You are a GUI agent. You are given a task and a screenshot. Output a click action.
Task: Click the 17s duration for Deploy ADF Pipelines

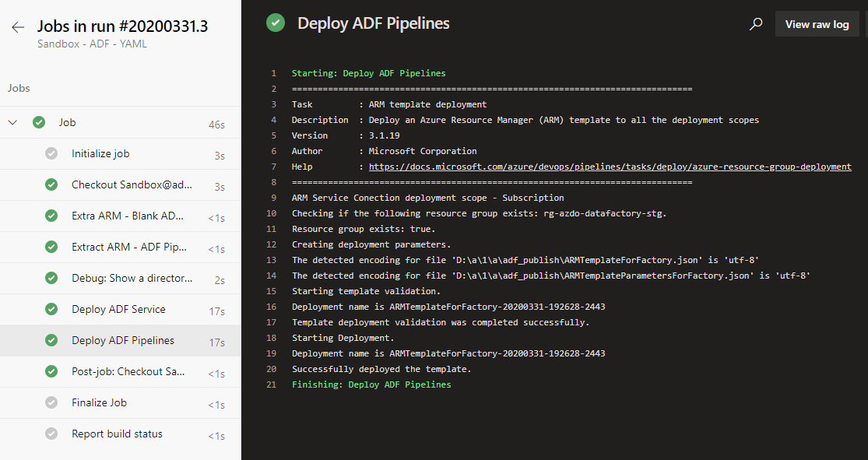pyautogui.click(x=217, y=342)
